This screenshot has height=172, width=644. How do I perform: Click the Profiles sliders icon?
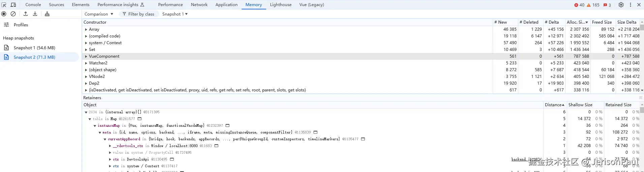[x=6, y=25]
